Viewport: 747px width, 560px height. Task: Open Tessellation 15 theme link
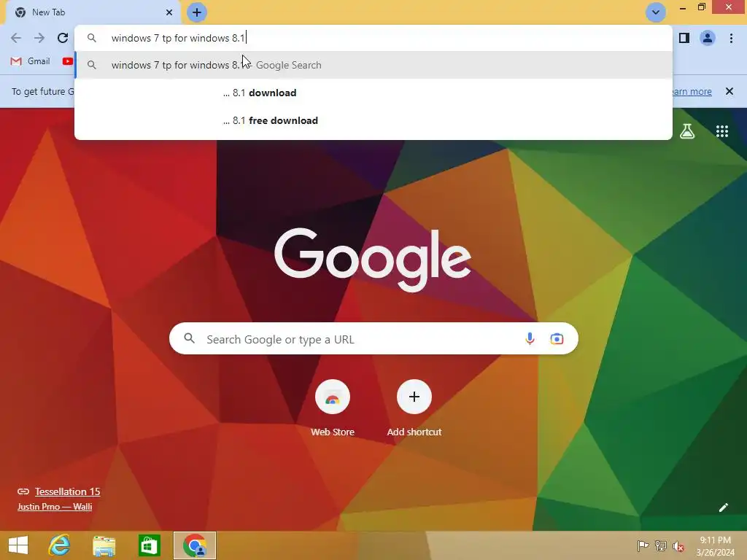(67, 491)
